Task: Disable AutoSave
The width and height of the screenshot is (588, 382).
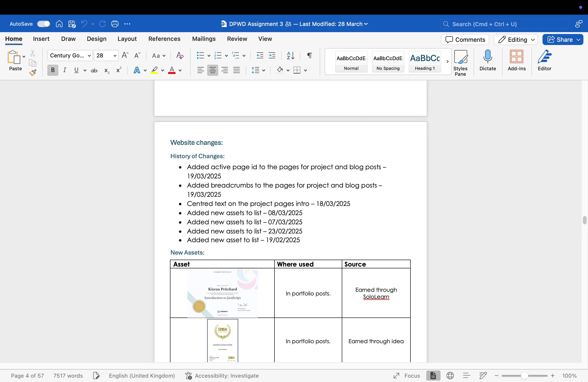Action: coord(43,24)
